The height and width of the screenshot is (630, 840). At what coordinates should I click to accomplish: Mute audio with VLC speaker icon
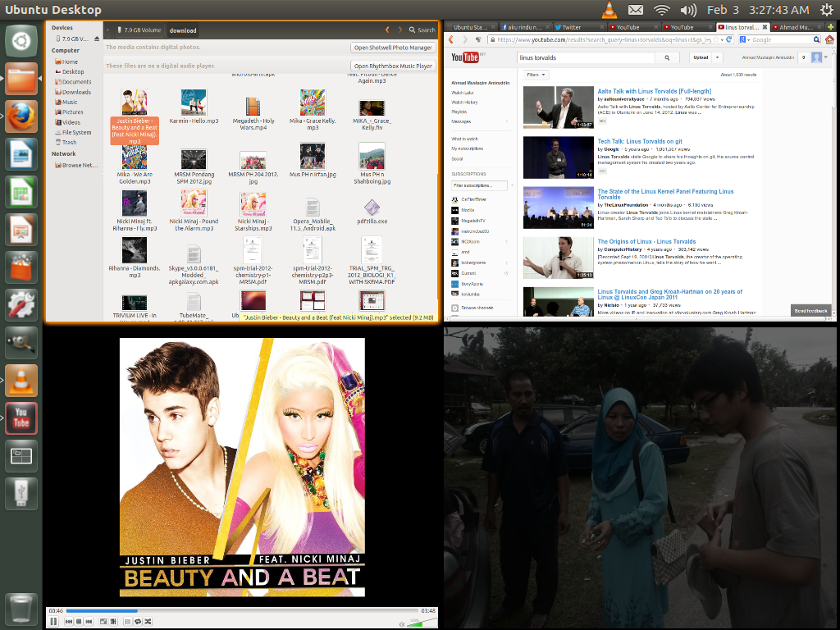click(402, 624)
